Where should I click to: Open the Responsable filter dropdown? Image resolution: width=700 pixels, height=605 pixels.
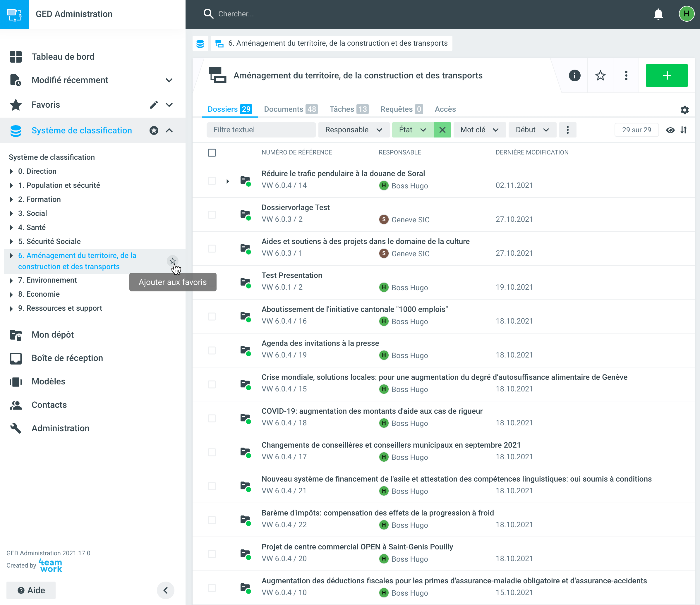click(354, 130)
